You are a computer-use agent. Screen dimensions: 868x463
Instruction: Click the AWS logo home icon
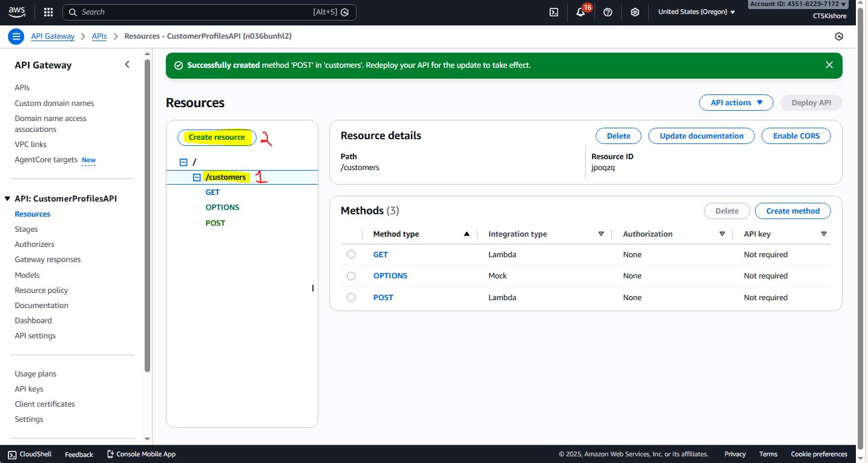pyautogui.click(x=17, y=11)
